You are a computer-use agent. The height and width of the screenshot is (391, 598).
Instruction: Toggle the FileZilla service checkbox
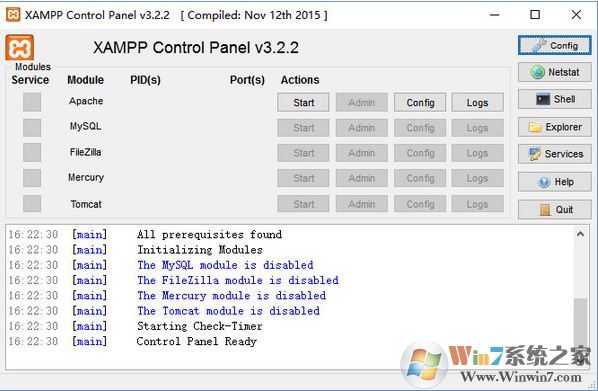(x=32, y=153)
